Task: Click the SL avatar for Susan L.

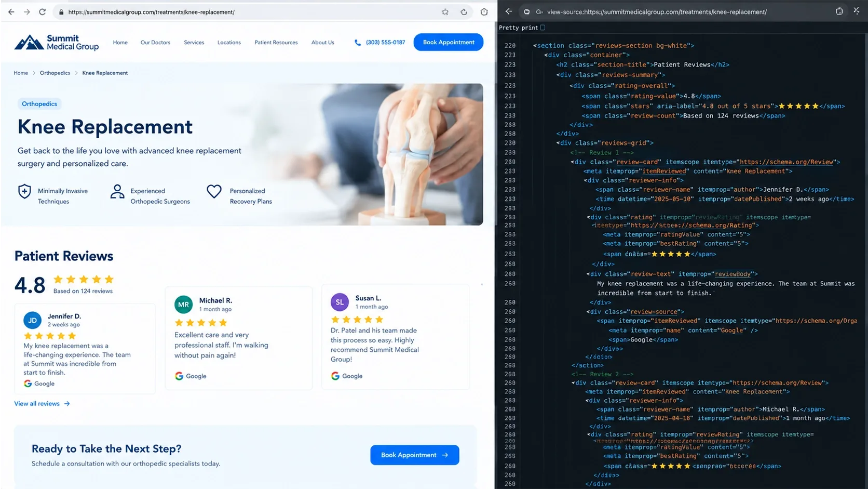Action: pos(340,302)
